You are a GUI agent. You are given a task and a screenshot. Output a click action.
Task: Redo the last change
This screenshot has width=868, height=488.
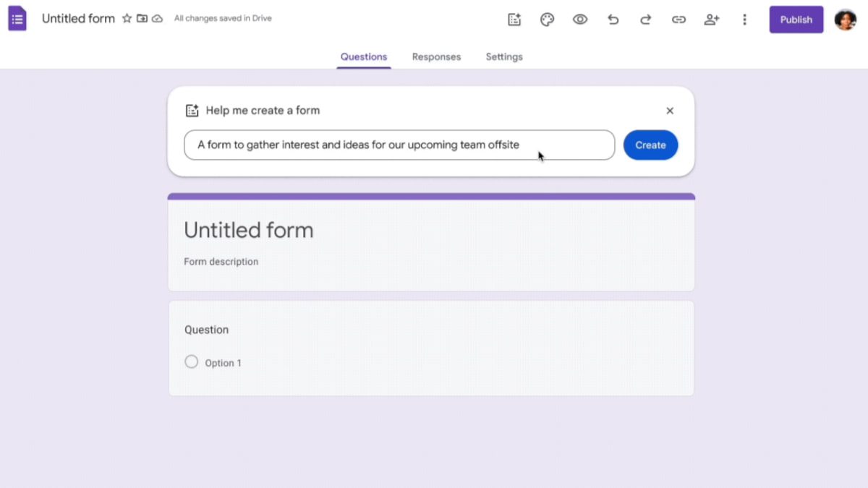pyautogui.click(x=645, y=20)
